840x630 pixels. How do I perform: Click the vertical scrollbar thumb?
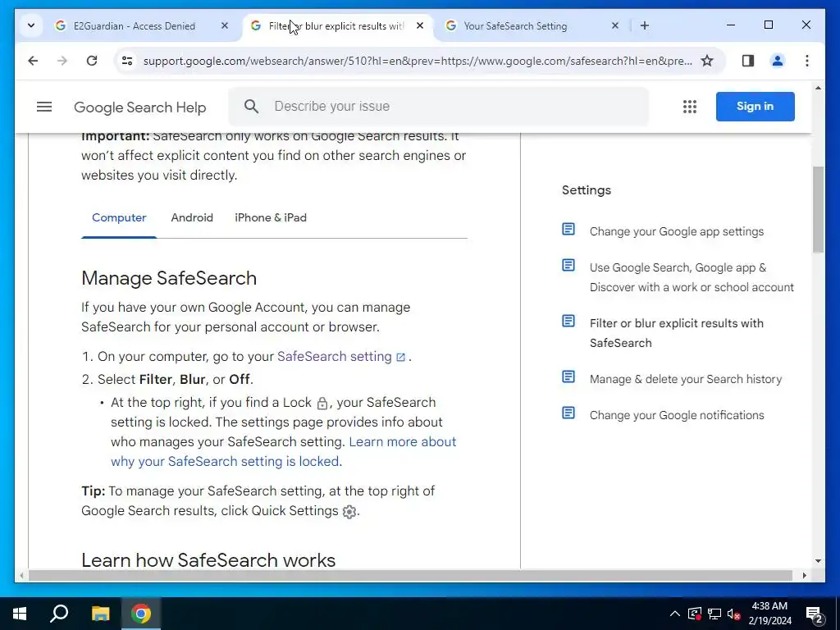[818, 209]
